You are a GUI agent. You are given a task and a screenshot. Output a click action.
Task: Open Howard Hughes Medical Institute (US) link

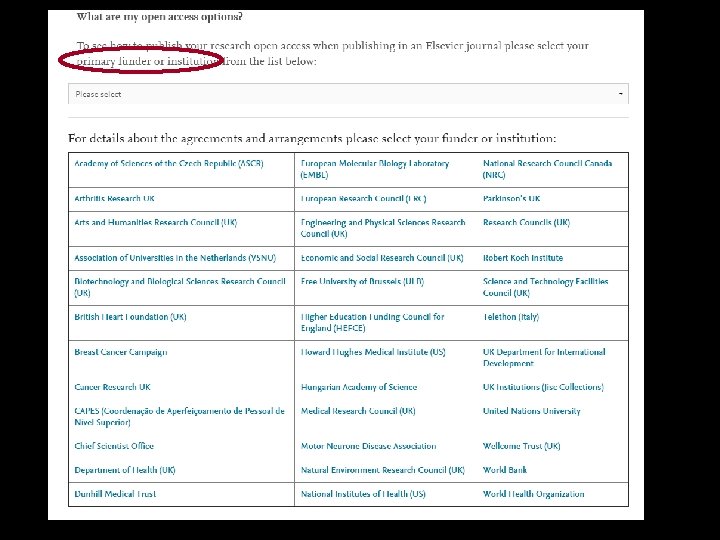tap(373, 352)
